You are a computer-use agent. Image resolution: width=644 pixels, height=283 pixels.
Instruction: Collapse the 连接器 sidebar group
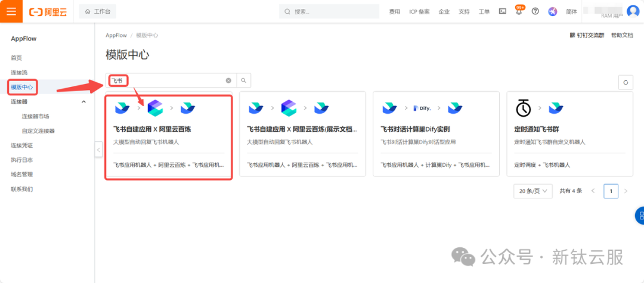click(x=84, y=101)
